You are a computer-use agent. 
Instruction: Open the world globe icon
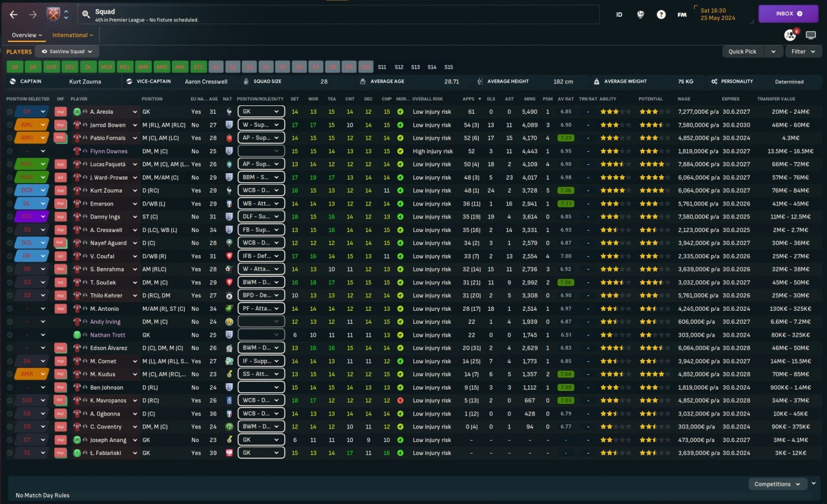[x=640, y=14]
